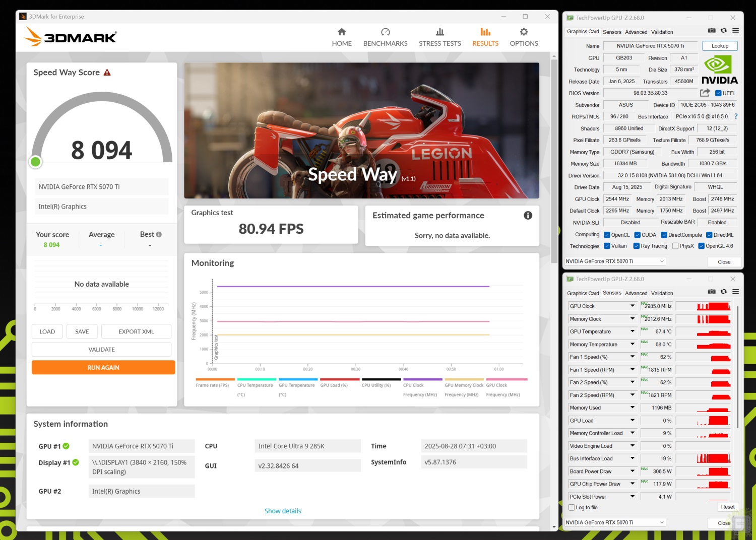756x540 pixels.
Task: Click the Speed Way Score warning triangle
Action: pyautogui.click(x=107, y=73)
